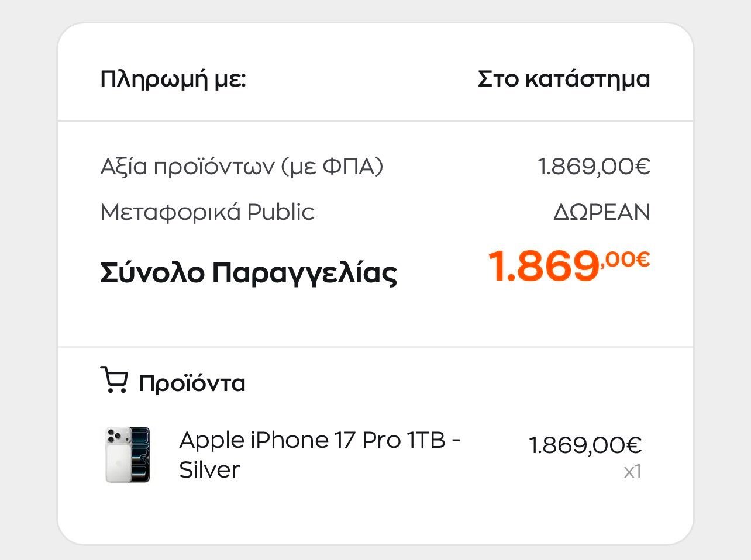
Task: Click the Προϊόντα section heading
Action: click(192, 383)
